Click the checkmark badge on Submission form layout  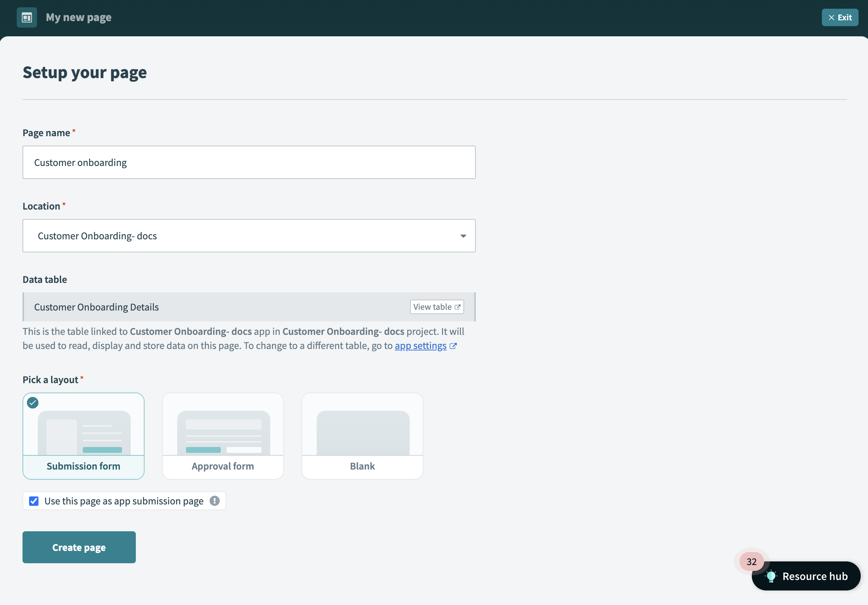pyautogui.click(x=33, y=403)
